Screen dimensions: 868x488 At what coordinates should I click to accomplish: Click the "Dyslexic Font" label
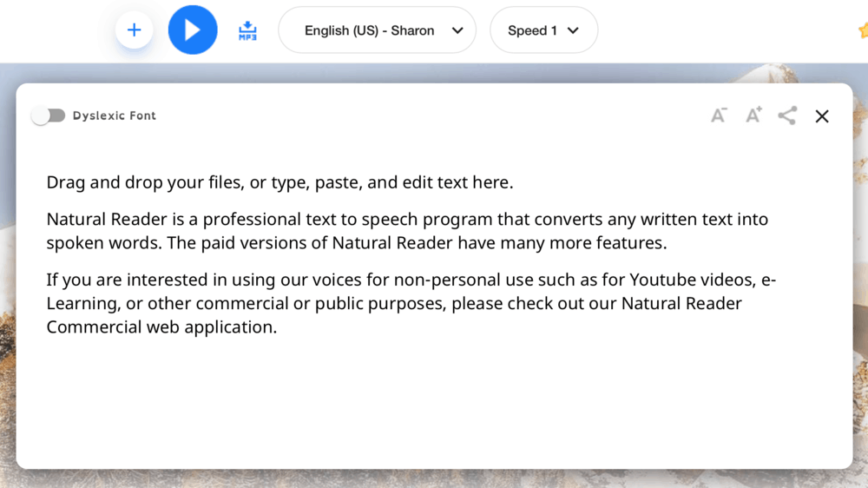pos(115,115)
